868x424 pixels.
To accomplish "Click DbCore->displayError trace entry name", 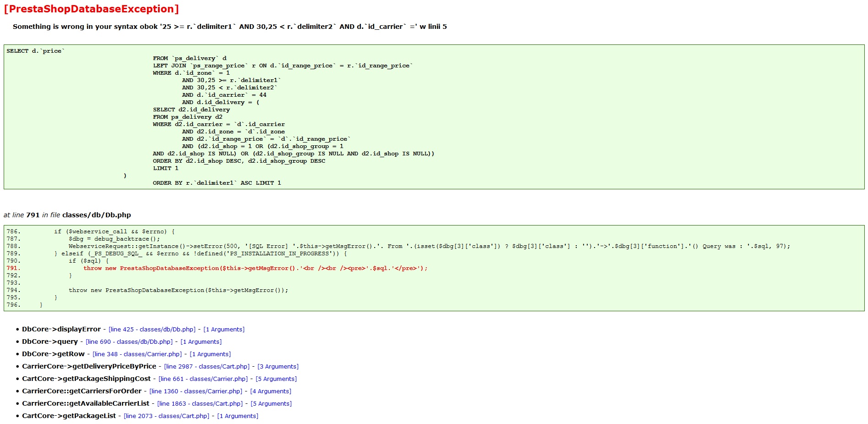I will [61, 329].
